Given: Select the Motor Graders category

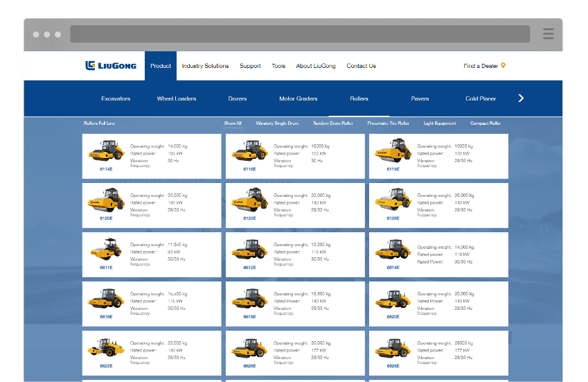Looking at the screenshot, I should [298, 98].
